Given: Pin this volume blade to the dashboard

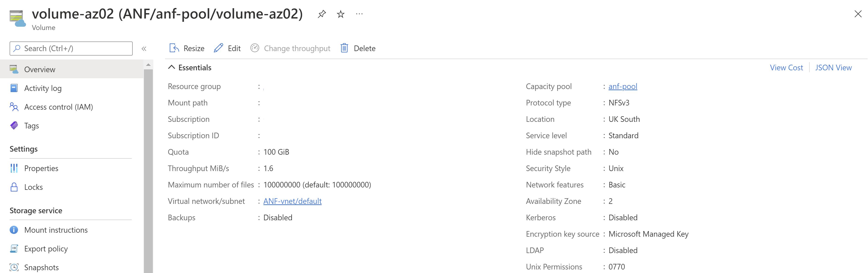Looking at the screenshot, I should coord(322,14).
